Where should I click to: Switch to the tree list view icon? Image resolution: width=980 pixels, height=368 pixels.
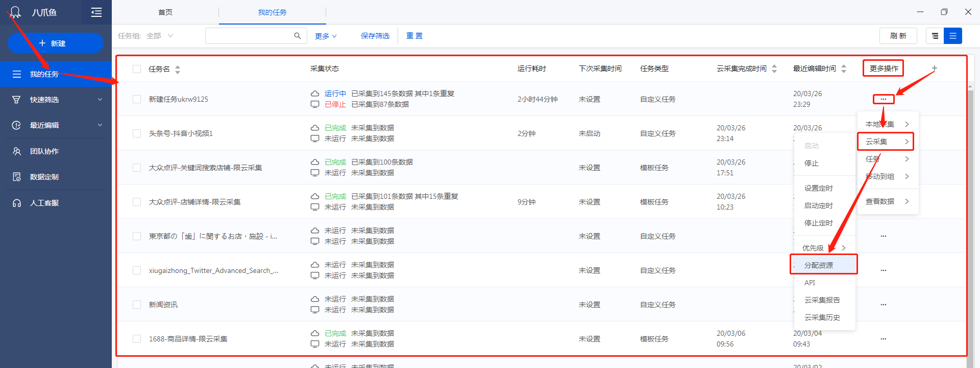(x=935, y=36)
